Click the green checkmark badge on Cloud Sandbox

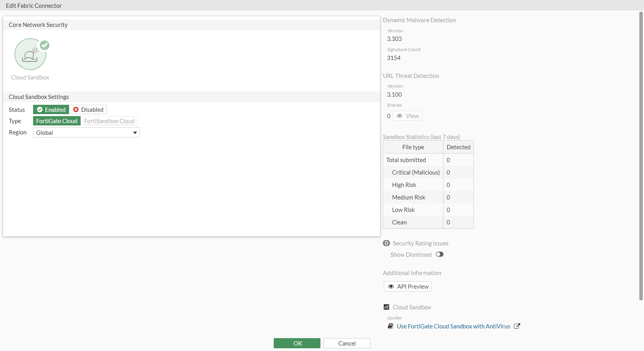tap(45, 45)
